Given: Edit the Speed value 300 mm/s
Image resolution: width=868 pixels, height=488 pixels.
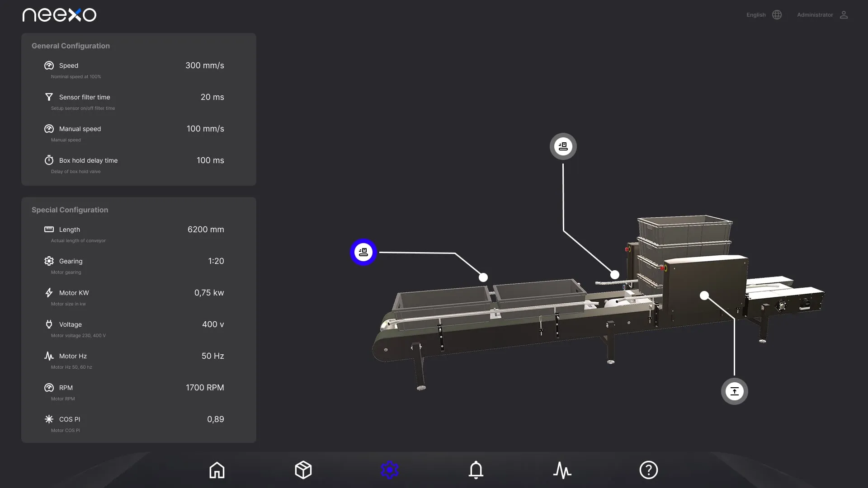Looking at the screenshot, I should click(205, 66).
